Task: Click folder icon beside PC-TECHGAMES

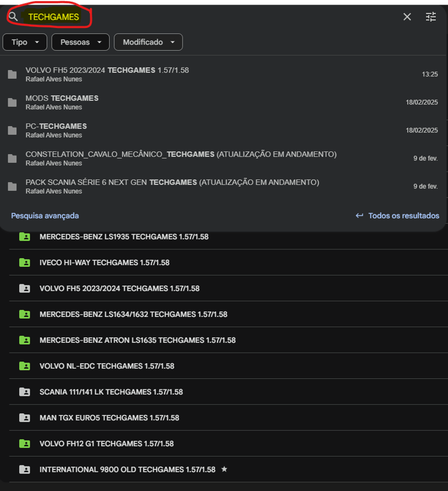Action: point(12,130)
